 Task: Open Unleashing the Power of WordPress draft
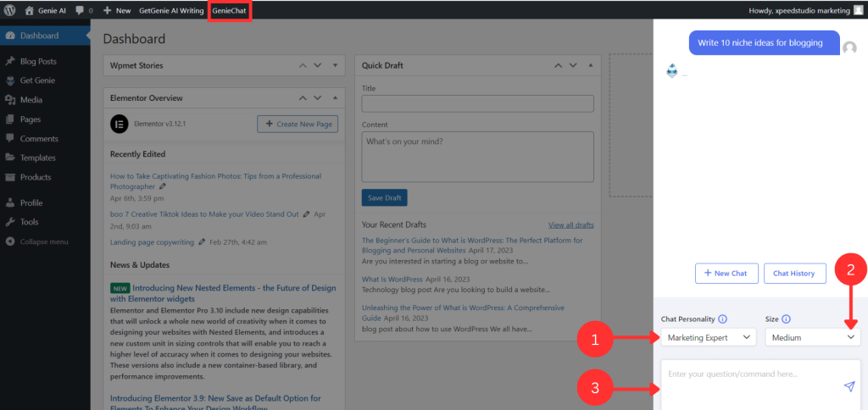coord(464,313)
